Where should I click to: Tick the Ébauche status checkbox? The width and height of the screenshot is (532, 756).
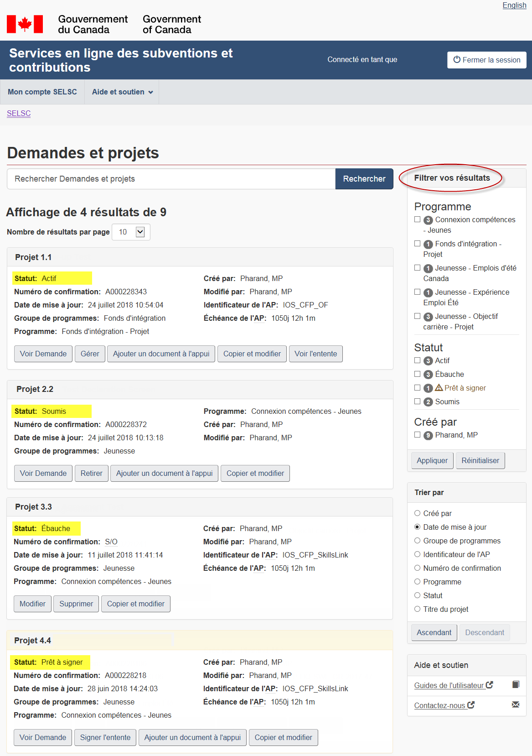[417, 374]
